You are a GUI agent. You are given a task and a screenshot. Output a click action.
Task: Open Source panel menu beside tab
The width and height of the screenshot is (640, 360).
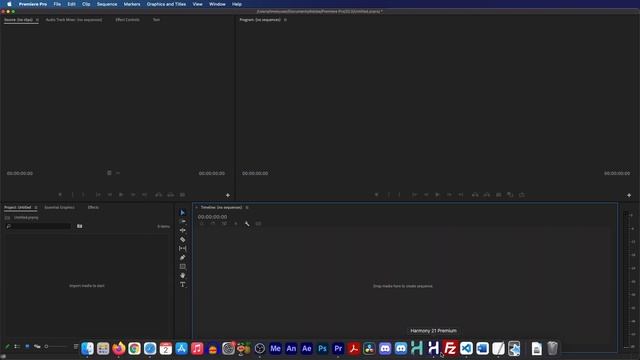point(37,20)
